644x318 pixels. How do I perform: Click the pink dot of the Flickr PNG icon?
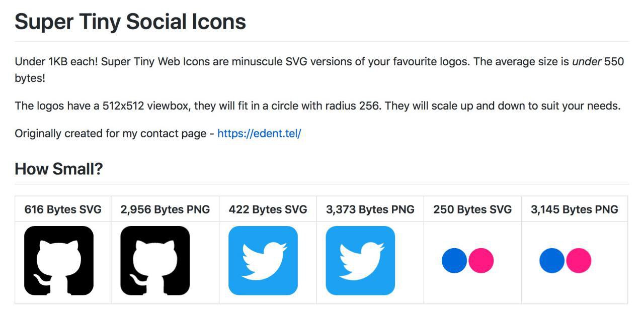pyautogui.click(x=579, y=261)
